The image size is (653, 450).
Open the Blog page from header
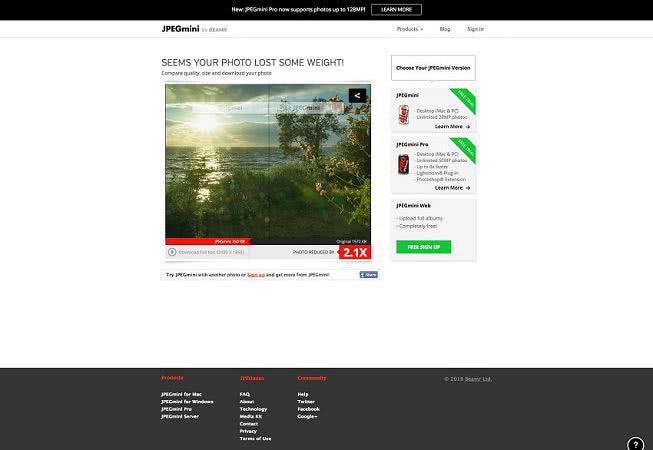(445, 29)
